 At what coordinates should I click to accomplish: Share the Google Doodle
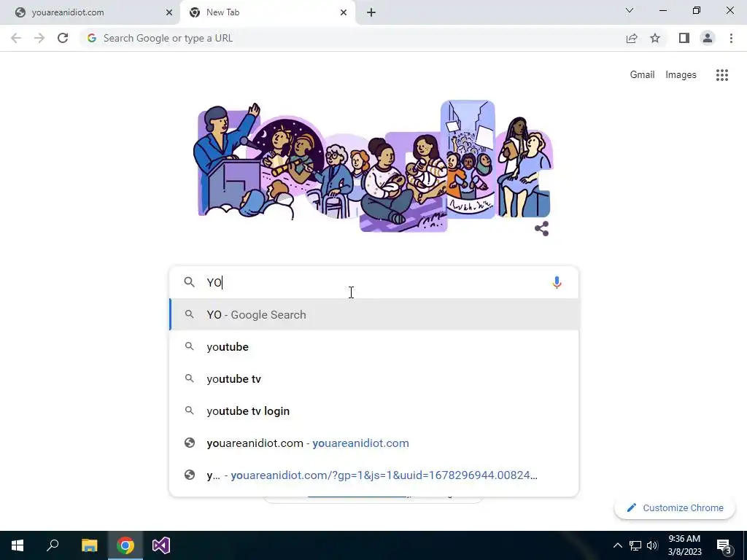pos(542,228)
